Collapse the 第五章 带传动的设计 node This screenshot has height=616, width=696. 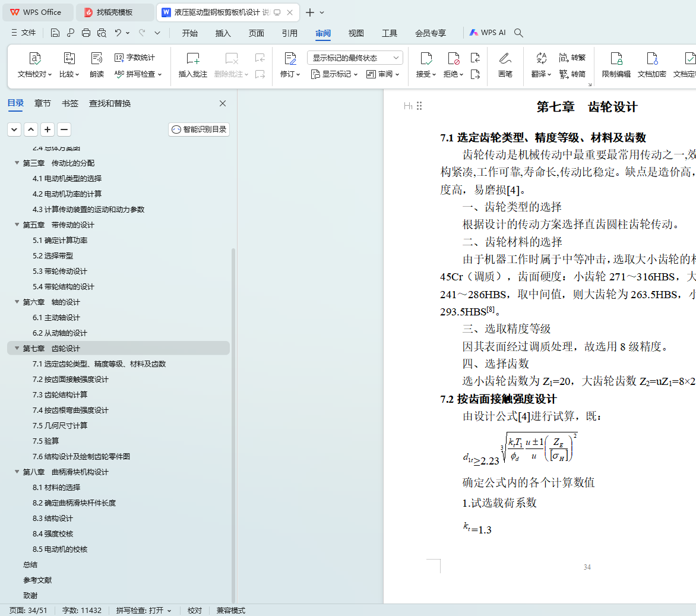(x=17, y=225)
